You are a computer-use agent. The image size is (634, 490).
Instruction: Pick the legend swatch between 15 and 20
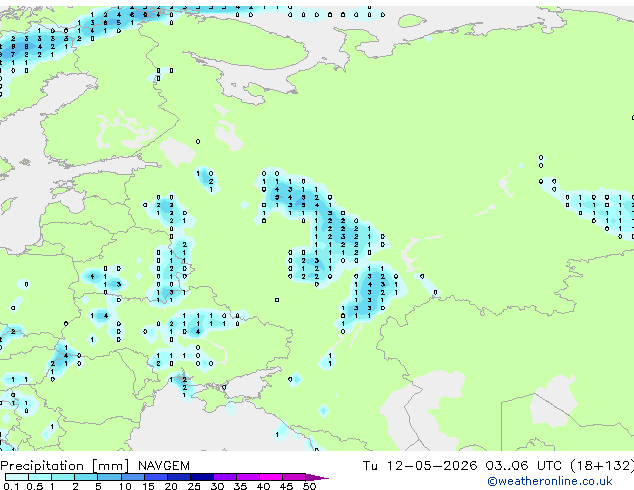point(156,477)
